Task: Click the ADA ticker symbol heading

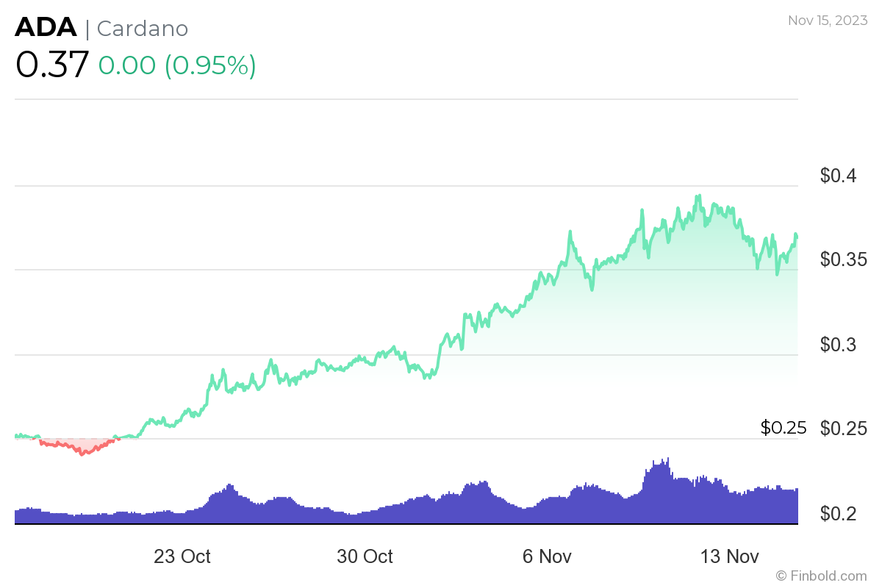Action: click(x=46, y=28)
